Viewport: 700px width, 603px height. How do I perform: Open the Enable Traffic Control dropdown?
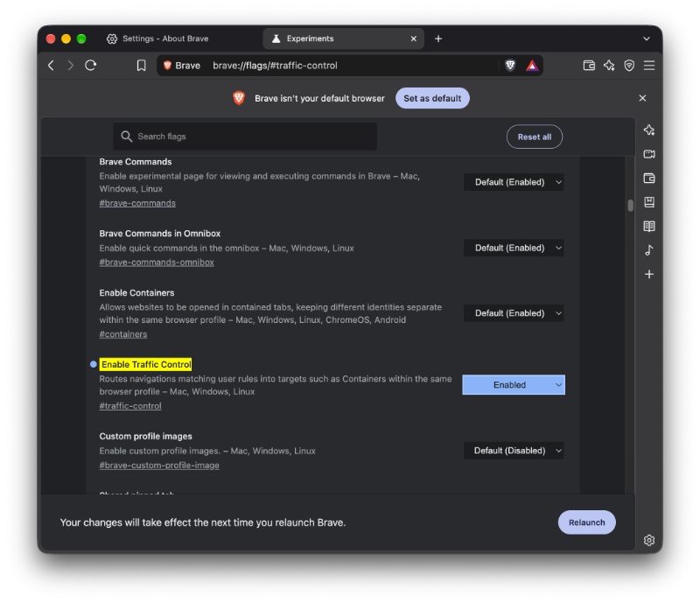click(514, 384)
